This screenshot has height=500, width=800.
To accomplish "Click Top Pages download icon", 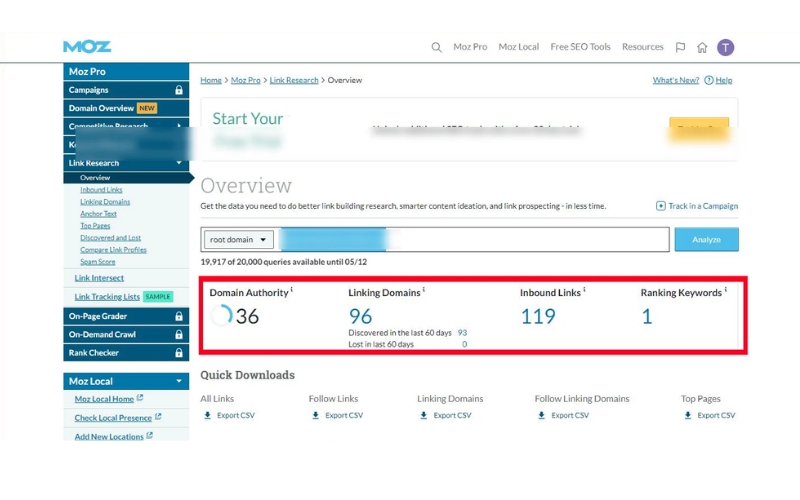I will (x=688, y=415).
